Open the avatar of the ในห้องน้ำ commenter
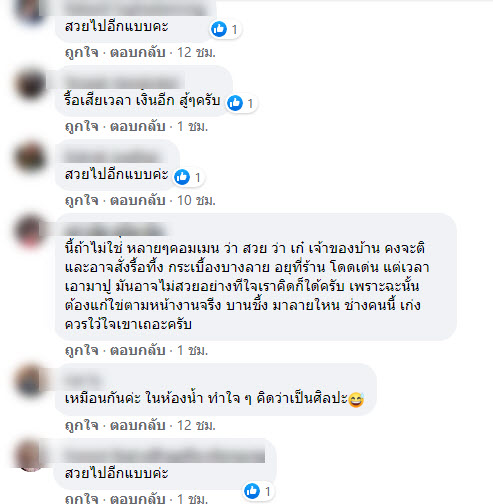 pyautogui.click(x=30, y=381)
